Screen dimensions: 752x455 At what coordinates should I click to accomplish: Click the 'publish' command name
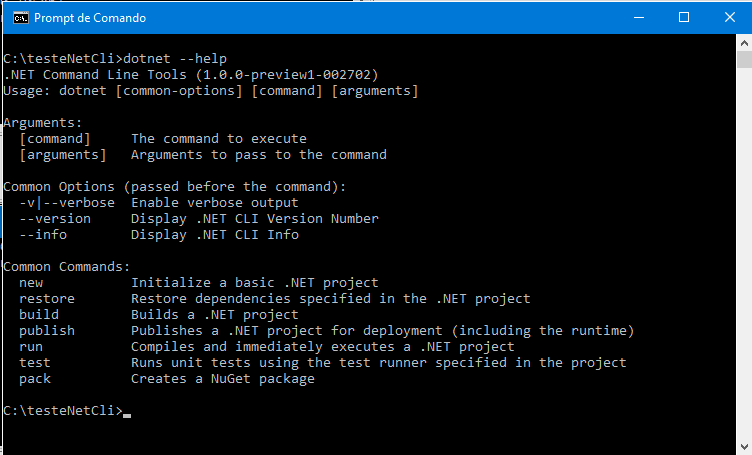47,331
